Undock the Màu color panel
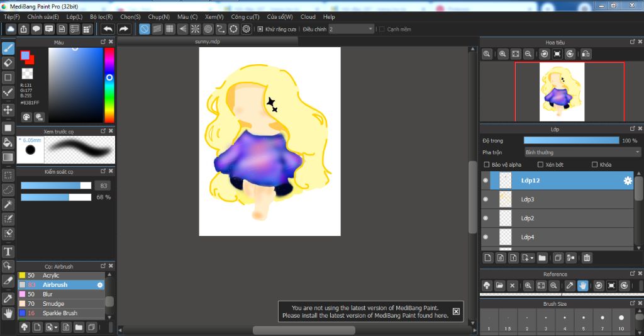The height and width of the screenshot is (336, 644). click(x=103, y=42)
